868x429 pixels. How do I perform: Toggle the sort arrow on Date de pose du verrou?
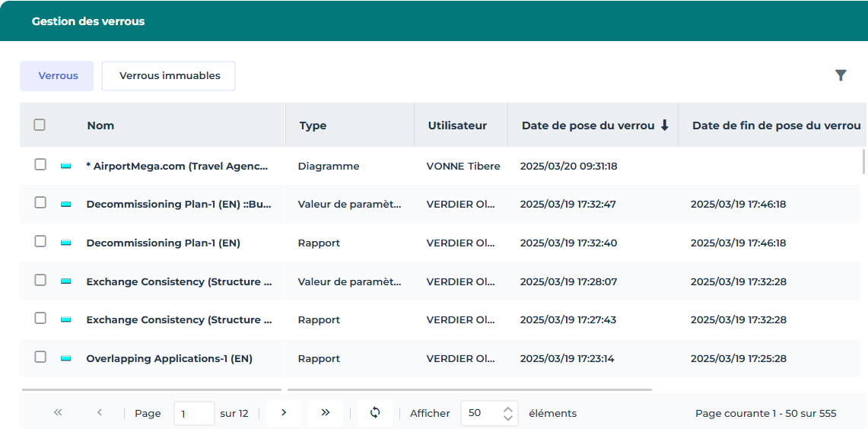coord(664,126)
